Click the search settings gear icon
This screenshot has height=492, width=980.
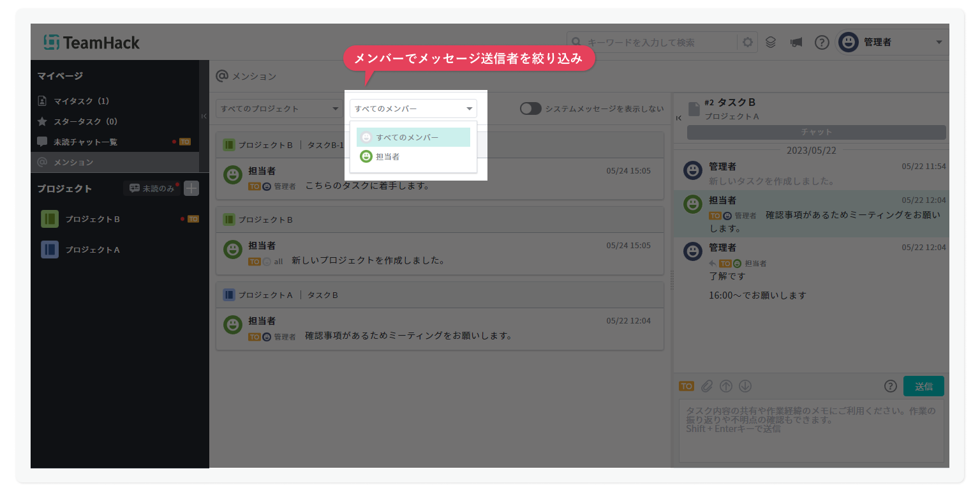747,43
